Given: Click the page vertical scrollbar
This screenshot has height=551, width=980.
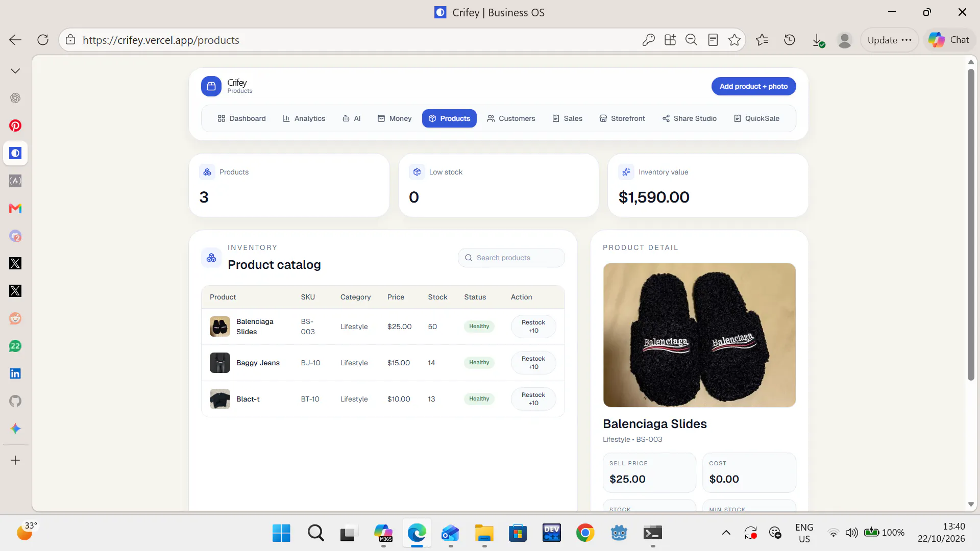Looking at the screenshot, I should [971, 224].
